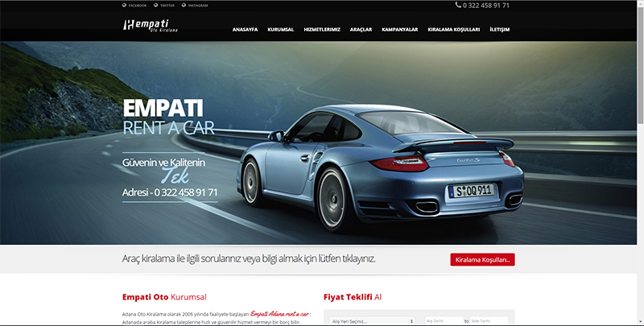Click the Instagram globe icon
Image resolution: width=644 pixels, height=326 pixels.
(184, 5)
